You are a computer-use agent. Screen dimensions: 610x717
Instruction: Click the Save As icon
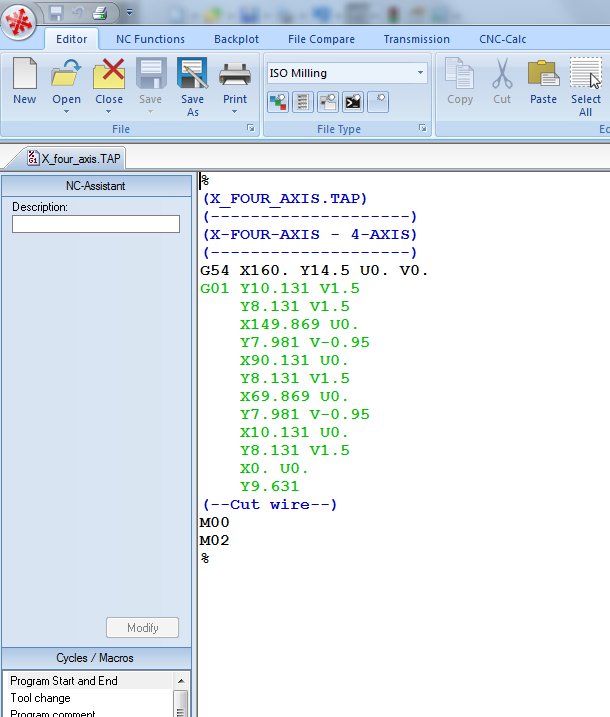[193, 74]
